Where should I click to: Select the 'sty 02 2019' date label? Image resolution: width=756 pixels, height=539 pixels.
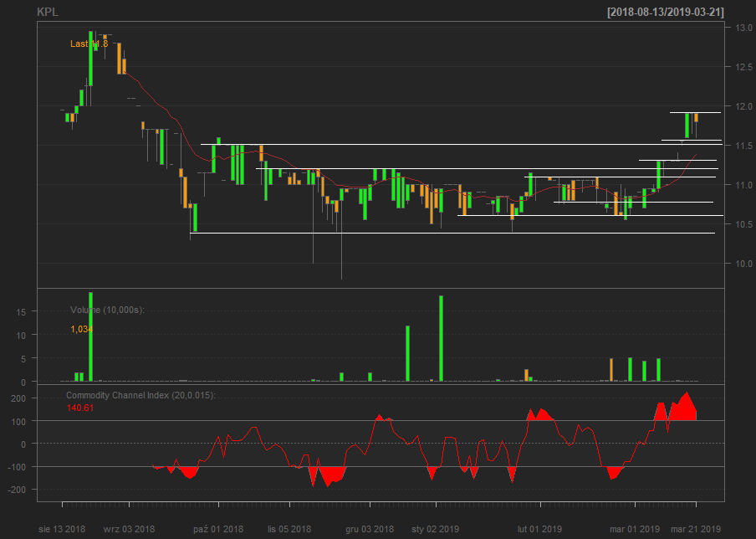(436, 529)
